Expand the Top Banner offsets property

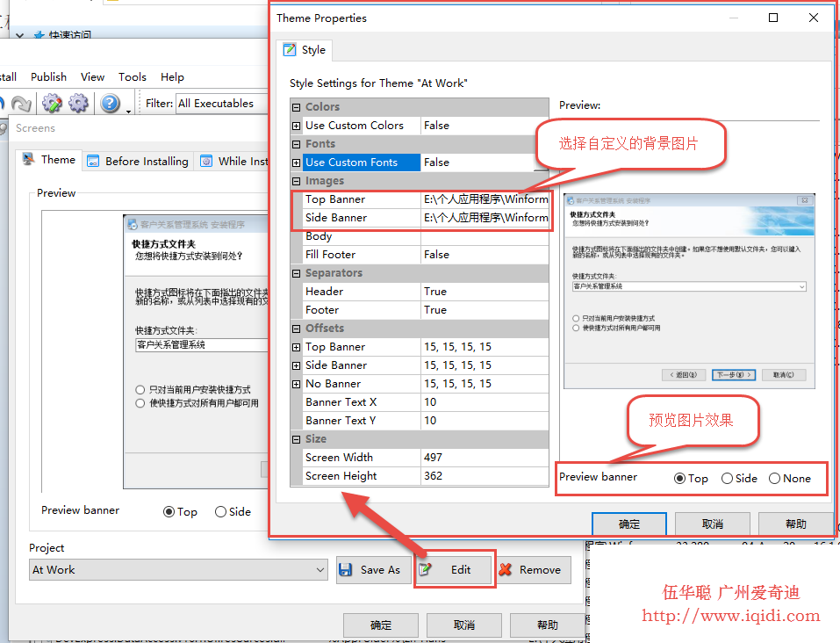297,348
